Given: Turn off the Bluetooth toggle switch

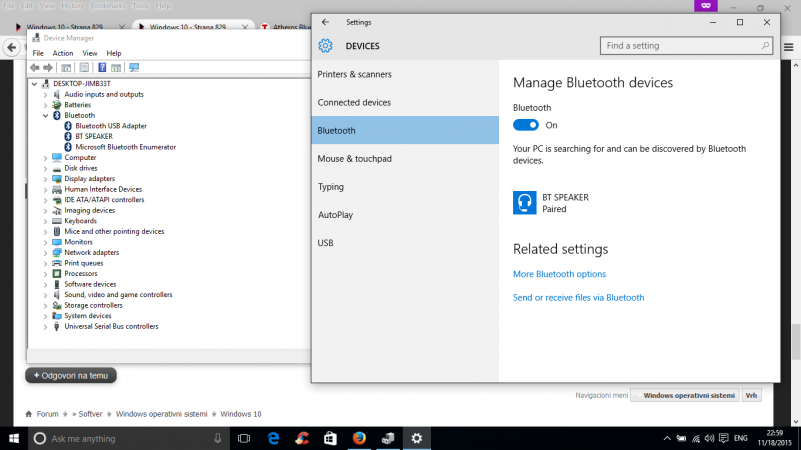Looking at the screenshot, I should coord(526,125).
